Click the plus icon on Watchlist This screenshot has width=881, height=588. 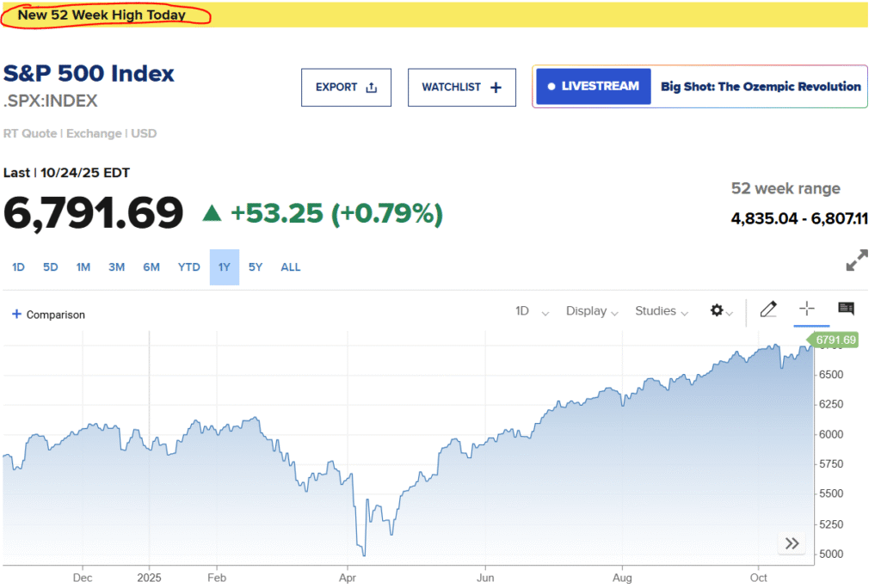click(496, 88)
